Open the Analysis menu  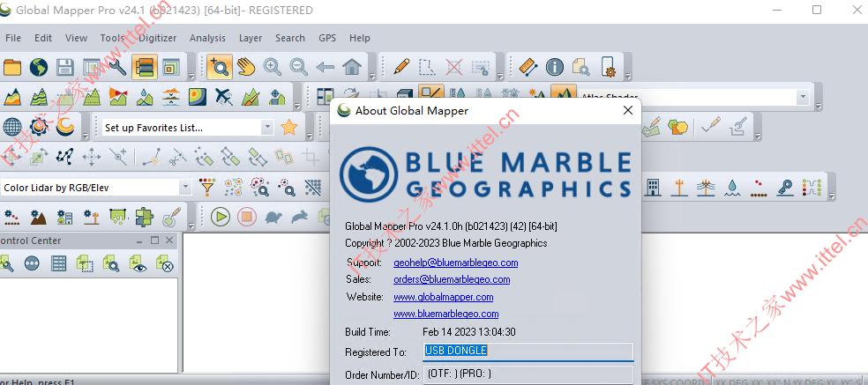tap(207, 38)
